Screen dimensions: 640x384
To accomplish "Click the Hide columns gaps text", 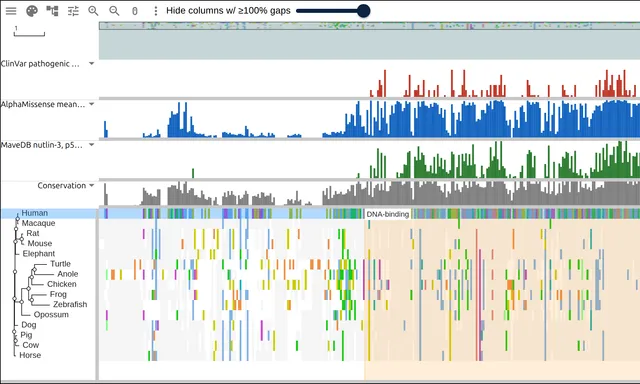I will point(228,11).
